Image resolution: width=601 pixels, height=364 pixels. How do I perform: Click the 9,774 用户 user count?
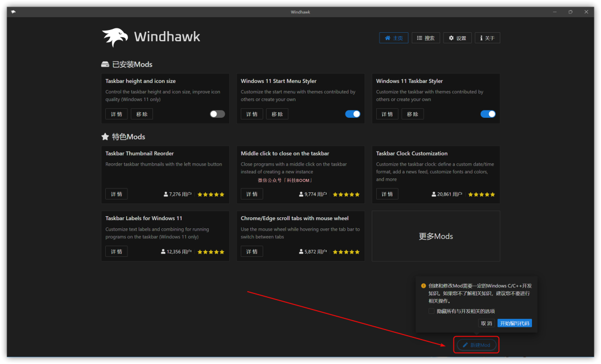313,195
